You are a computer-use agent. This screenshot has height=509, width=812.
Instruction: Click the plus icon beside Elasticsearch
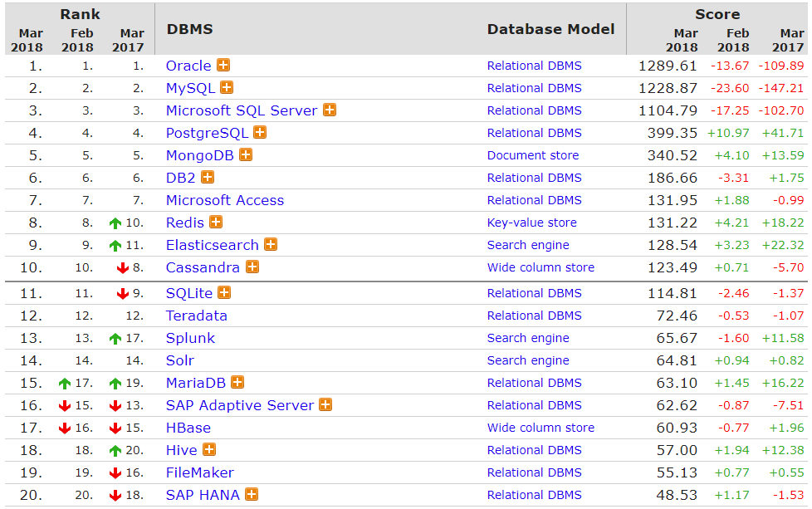[271, 244]
